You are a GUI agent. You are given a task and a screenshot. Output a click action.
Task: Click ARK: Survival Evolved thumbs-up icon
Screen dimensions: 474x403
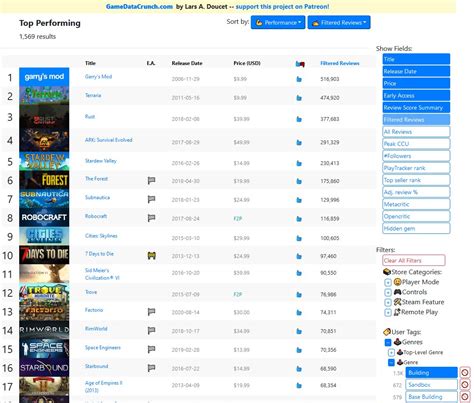[x=299, y=142]
